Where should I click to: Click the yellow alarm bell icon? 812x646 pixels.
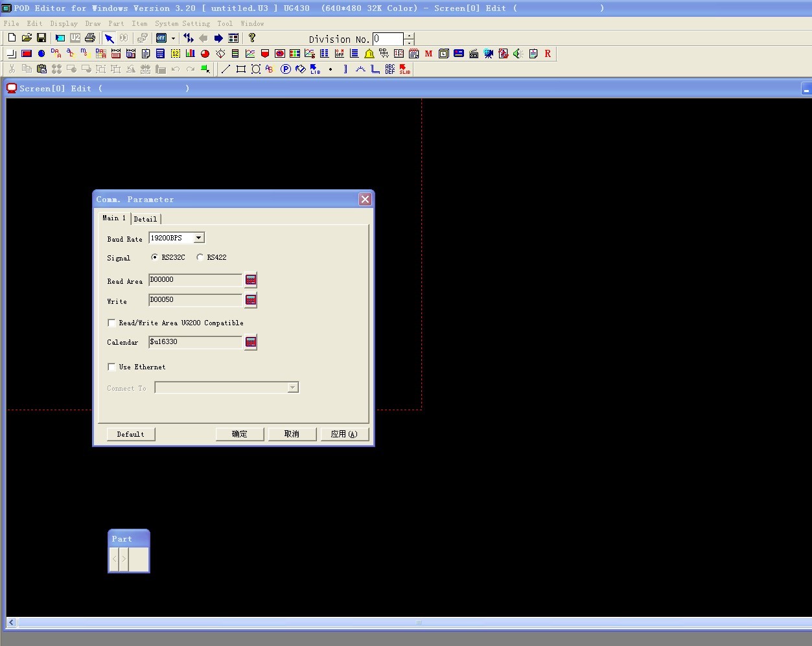[369, 54]
